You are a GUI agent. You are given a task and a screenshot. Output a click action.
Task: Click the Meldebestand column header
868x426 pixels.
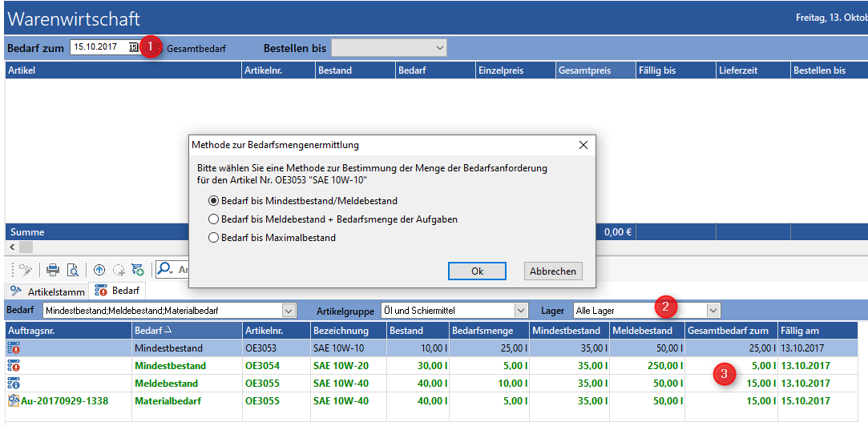coord(648,331)
